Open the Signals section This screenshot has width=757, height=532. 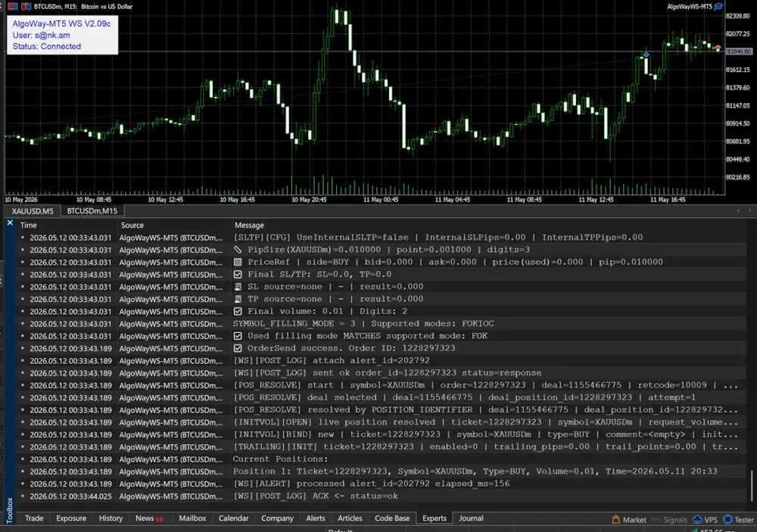point(669,519)
